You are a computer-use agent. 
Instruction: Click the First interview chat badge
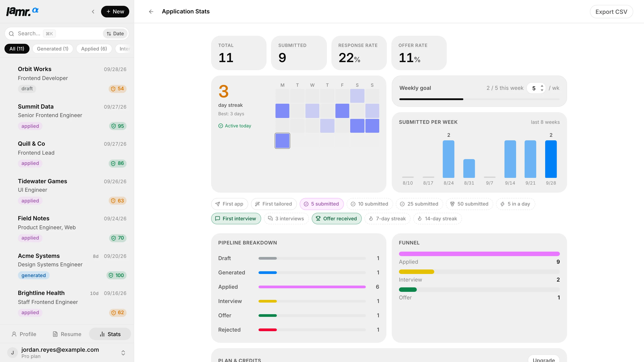tap(236, 219)
